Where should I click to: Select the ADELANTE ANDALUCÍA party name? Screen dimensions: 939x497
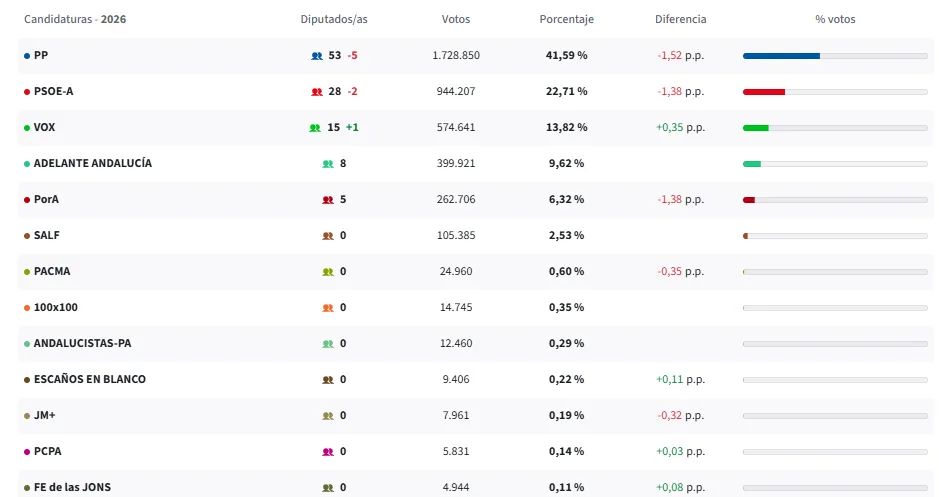93,163
